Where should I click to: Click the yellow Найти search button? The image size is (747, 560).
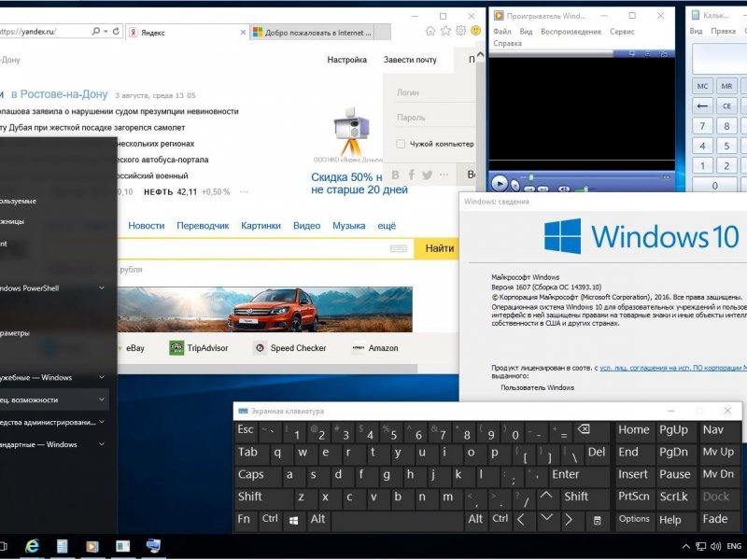439,248
